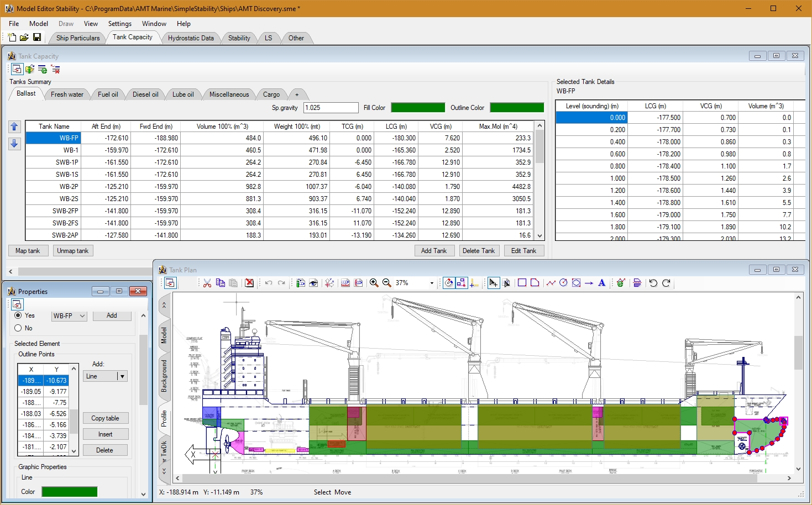Click the plus tab to add tank category
This screenshot has height=505, width=812.
tap(297, 94)
